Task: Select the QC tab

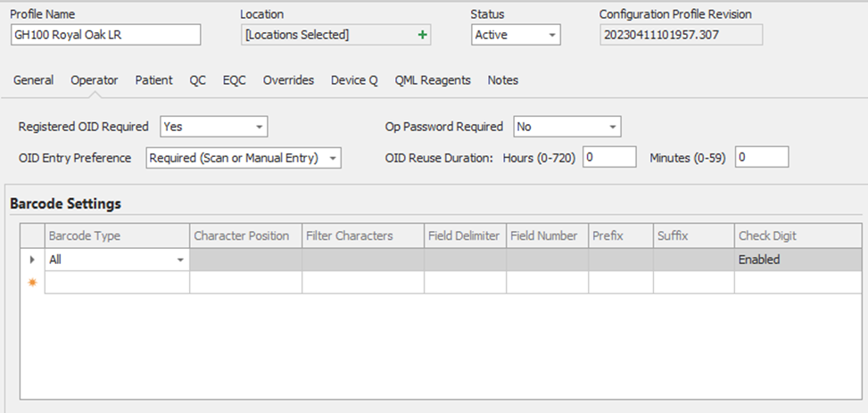Action: [197, 80]
